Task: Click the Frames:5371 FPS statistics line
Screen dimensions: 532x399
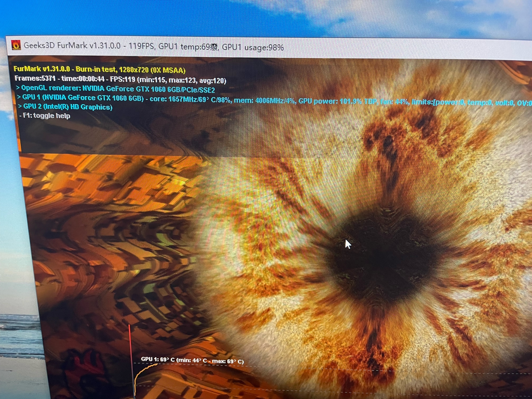Action: pos(120,79)
